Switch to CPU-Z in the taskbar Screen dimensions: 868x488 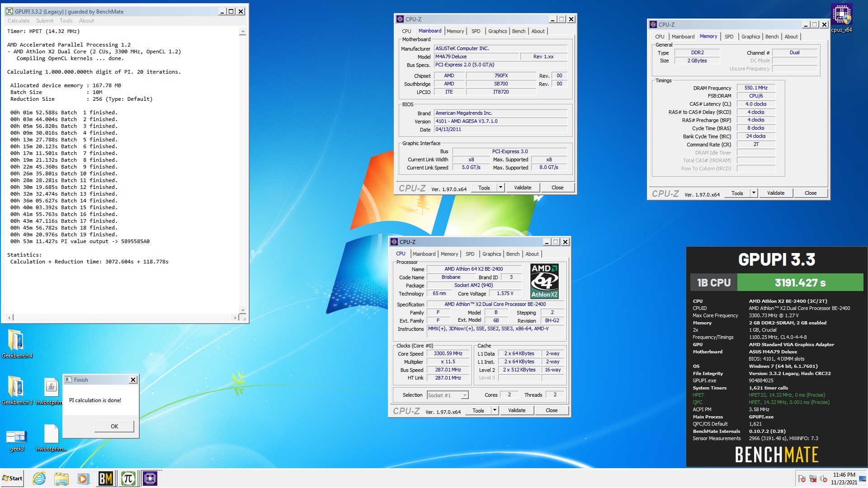150,478
